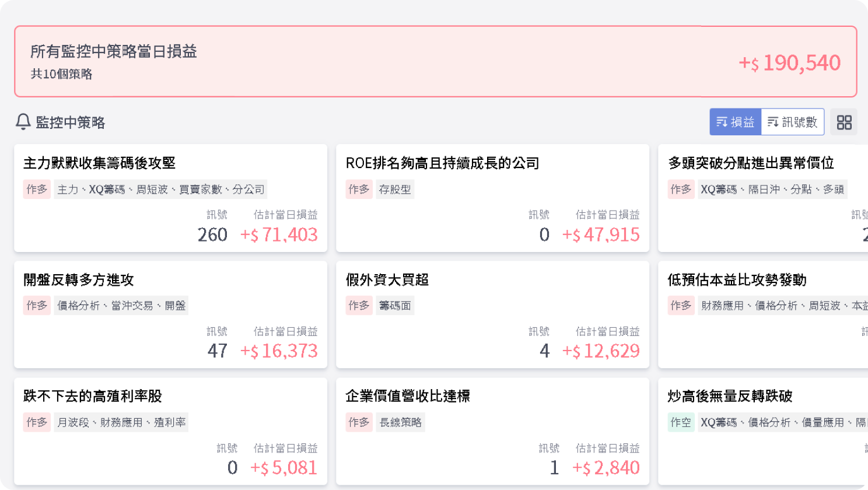Click the 長線策略 tag
The width and height of the screenshot is (868, 490).
tap(400, 422)
